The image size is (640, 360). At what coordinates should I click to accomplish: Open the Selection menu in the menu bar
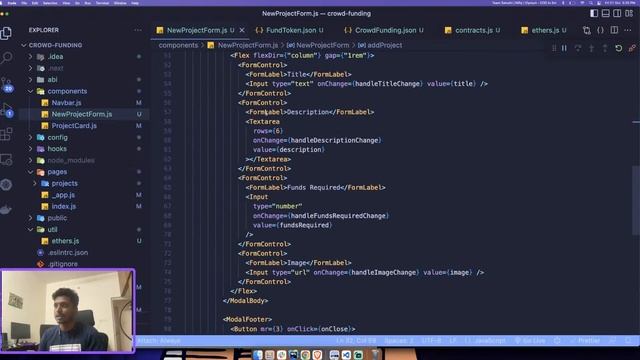(x=50, y=3)
